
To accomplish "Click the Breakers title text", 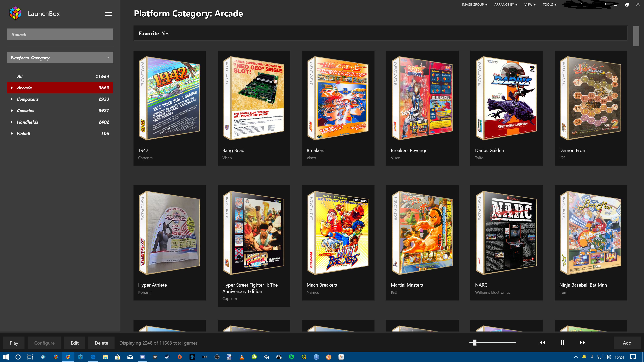I will click(315, 150).
